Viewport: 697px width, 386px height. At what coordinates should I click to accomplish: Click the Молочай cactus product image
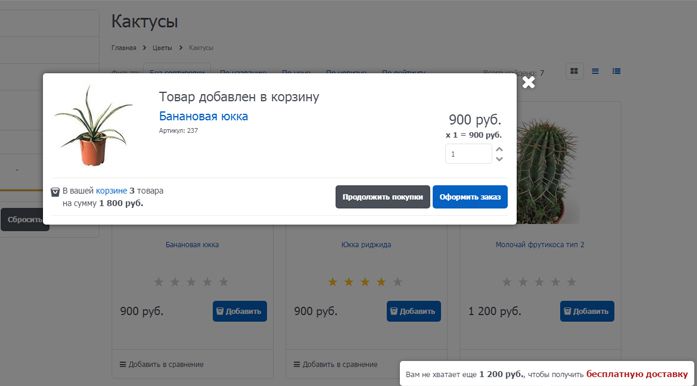(548, 171)
